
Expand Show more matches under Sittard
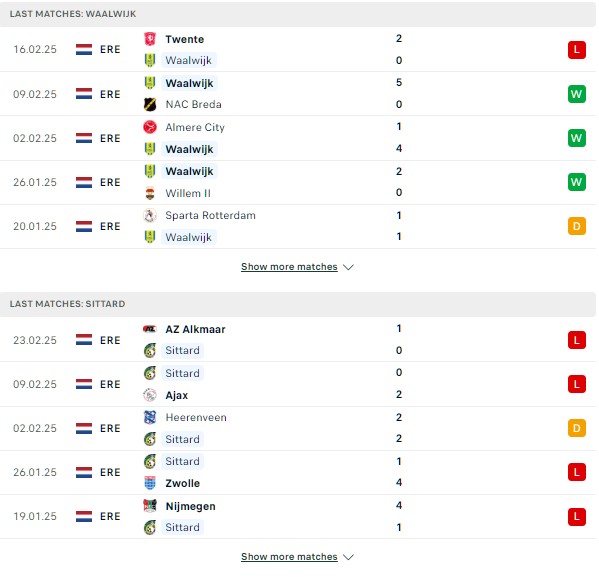[289, 557]
